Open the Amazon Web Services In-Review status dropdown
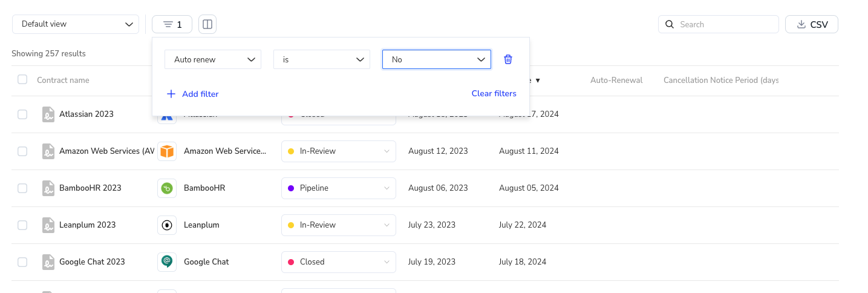Screen dimensions: 868x293 [x=339, y=151]
